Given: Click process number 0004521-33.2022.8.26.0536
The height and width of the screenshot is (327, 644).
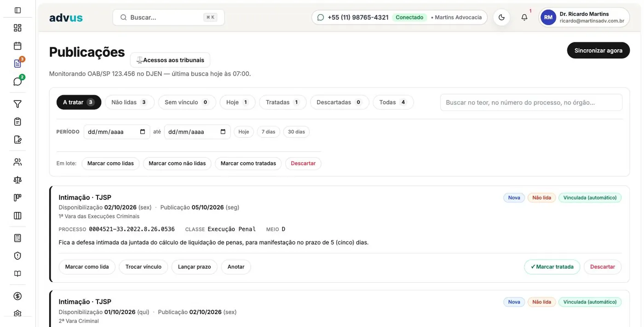Looking at the screenshot, I should 132,229.
